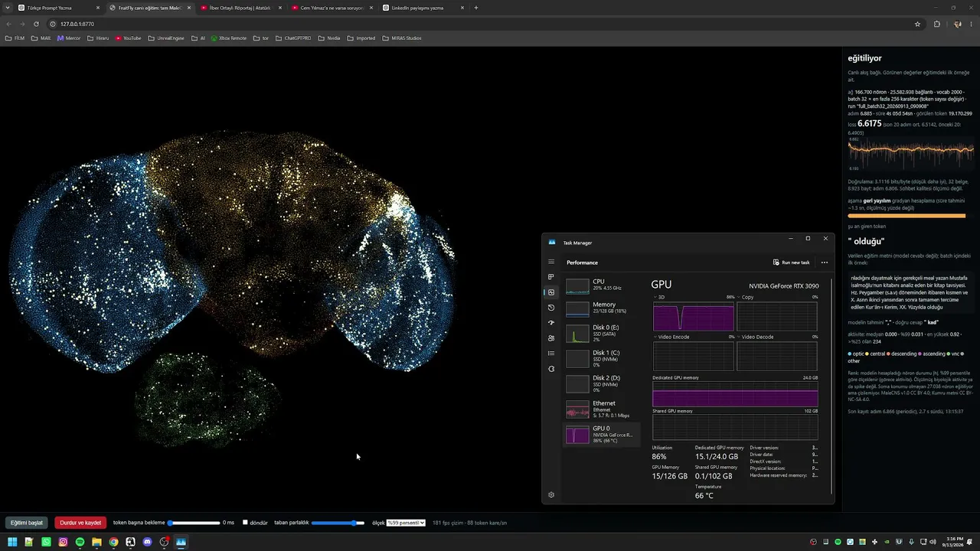
Task: Open Task Manager settings gear
Action: (551, 495)
